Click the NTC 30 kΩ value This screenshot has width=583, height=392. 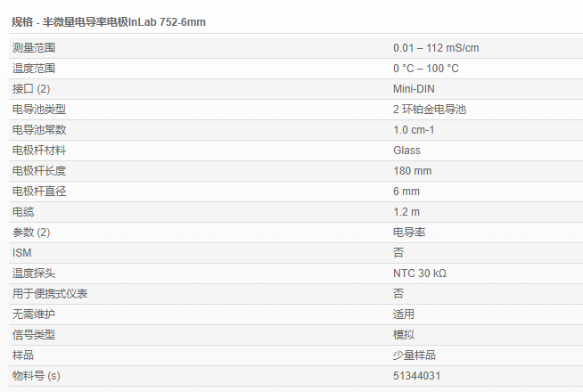[418, 274]
